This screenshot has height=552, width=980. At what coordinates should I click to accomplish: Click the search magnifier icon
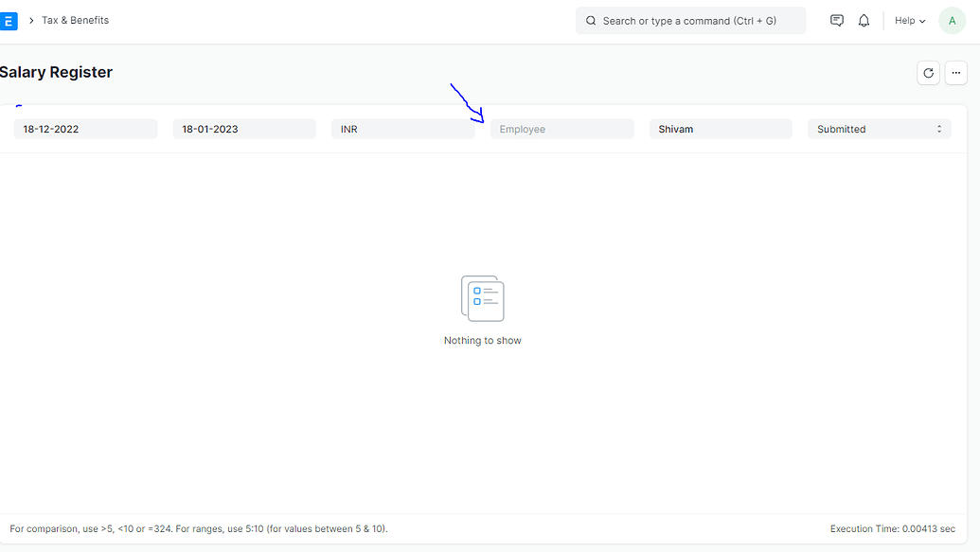591,20
